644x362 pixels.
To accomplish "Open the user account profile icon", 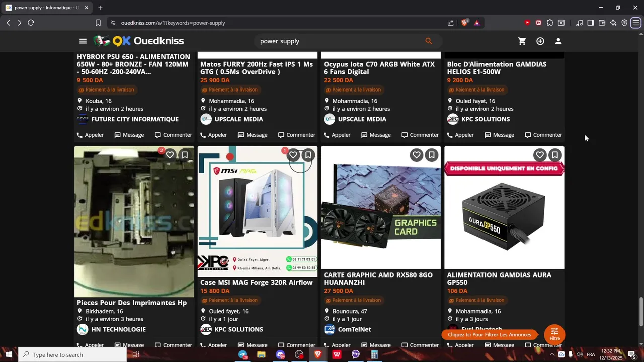I will [x=558, y=41].
